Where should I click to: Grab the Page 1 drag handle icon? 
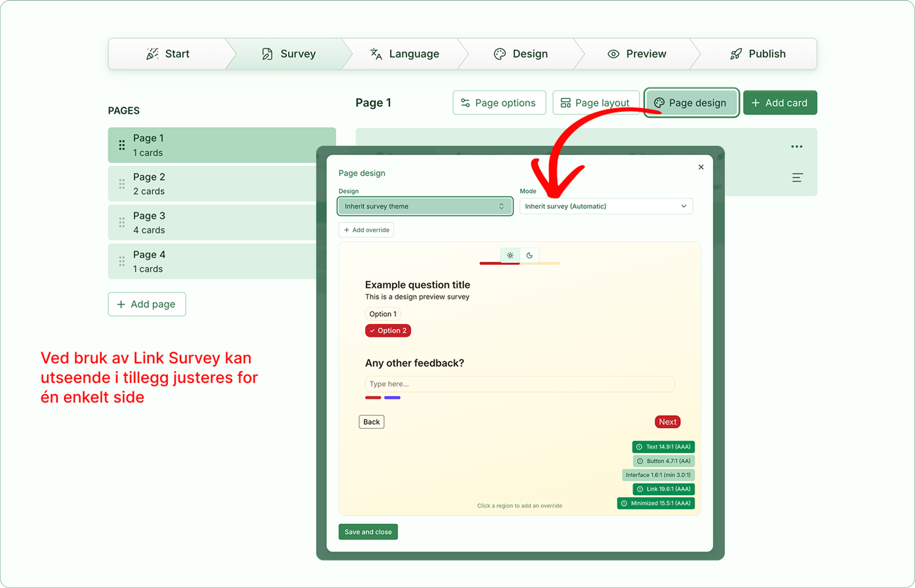[122, 145]
